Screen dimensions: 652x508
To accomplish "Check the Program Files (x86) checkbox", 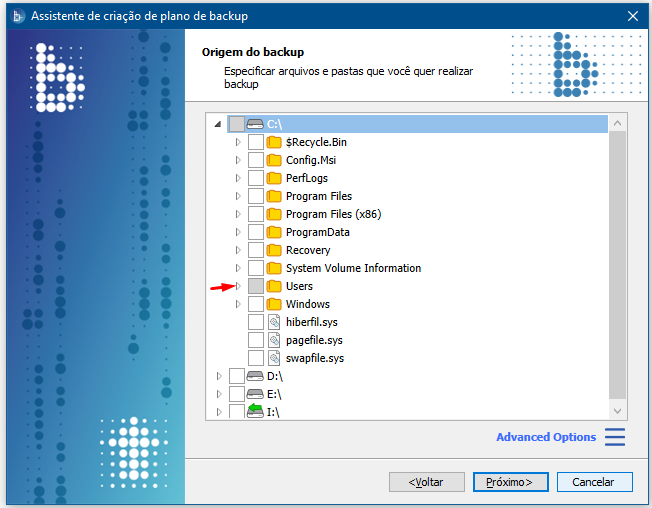I will 256,214.
